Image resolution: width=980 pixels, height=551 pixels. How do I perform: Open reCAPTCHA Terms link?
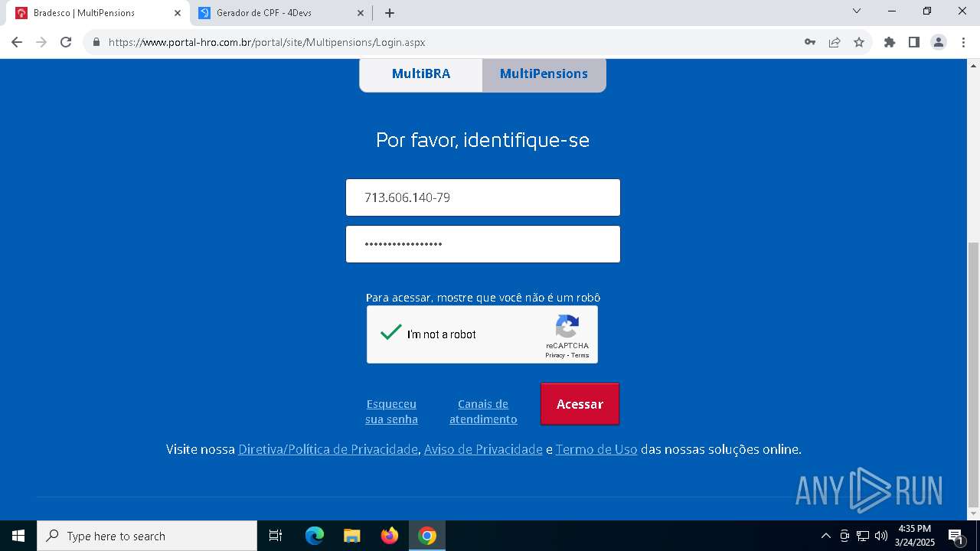pyautogui.click(x=580, y=355)
